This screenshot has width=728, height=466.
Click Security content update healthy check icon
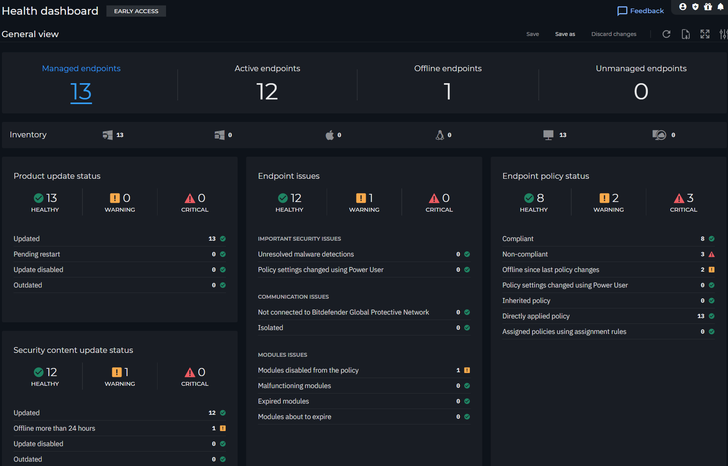[39, 372]
